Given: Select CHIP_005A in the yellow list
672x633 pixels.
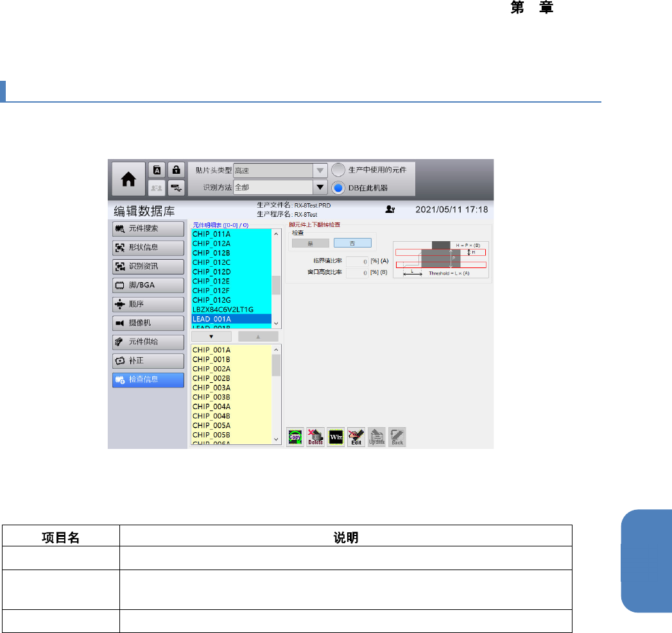Looking at the screenshot, I should pyautogui.click(x=232, y=425).
